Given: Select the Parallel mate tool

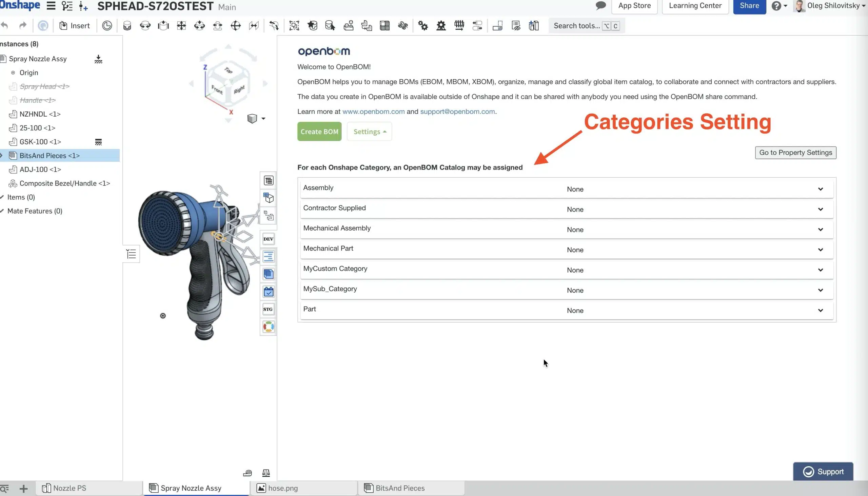Looking at the screenshot, I should (254, 25).
